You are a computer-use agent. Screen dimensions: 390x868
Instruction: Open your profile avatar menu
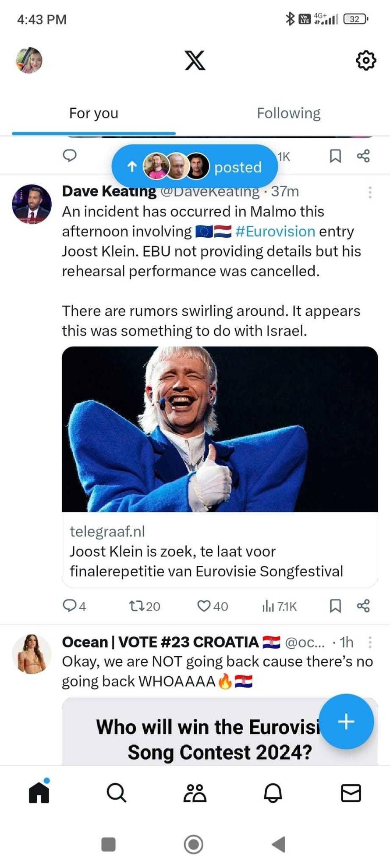coord(29,60)
